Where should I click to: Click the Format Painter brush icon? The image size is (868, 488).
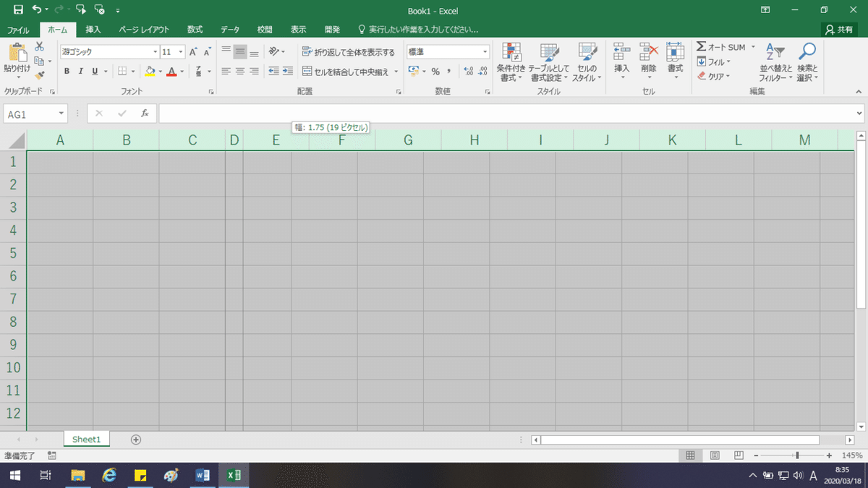(40, 75)
